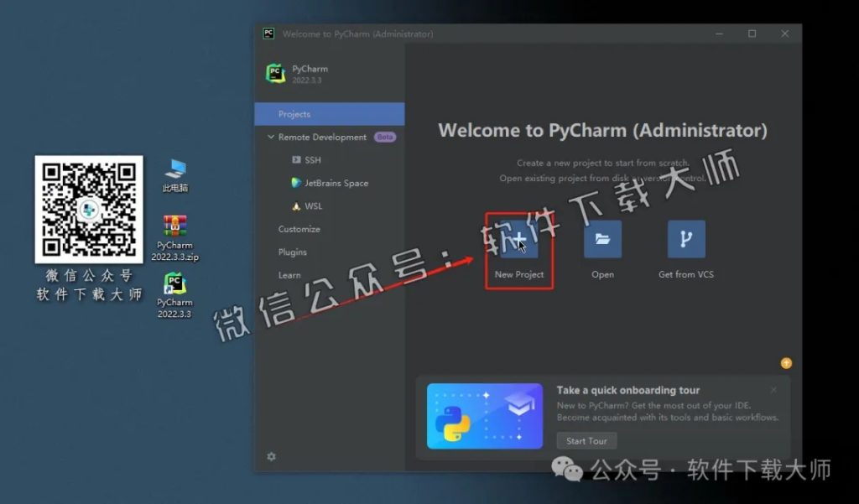Viewport: 859px width, 504px height.
Task: Open the 此电脑 desktop icon
Action: [174, 171]
